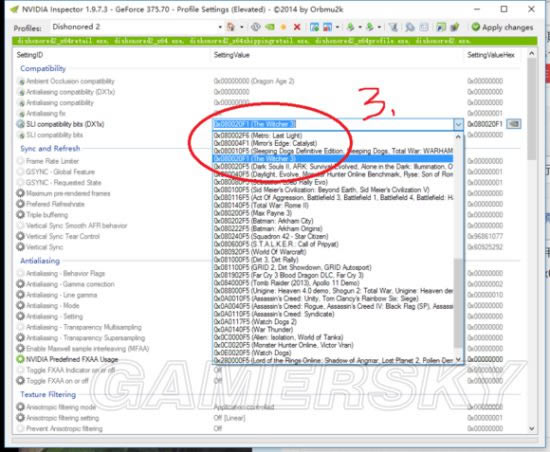Image resolution: width=550 pixels, height=452 pixels.
Task: Click Apply changes button
Action: [503, 27]
